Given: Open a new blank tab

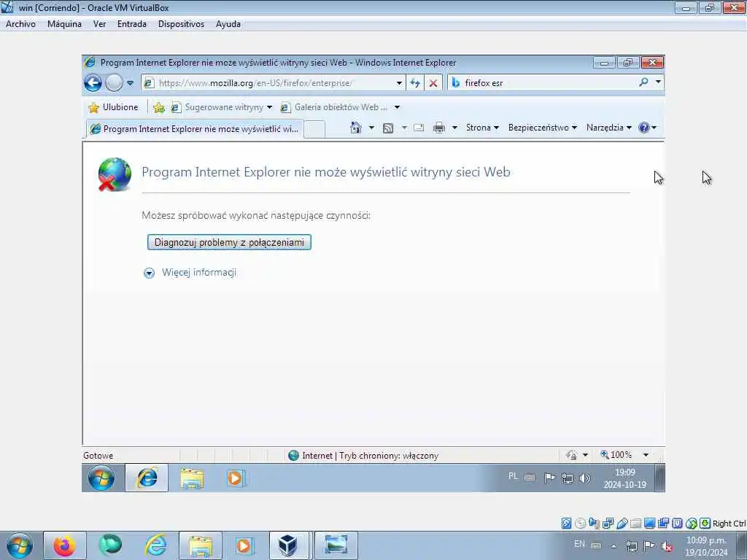Looking at the screenshot, I should point(314,129).
